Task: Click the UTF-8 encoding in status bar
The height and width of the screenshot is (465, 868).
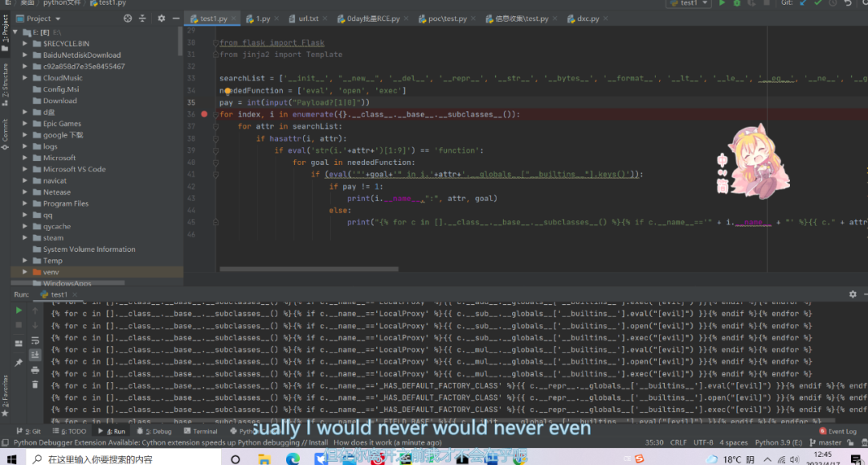Action: [703, 442]
